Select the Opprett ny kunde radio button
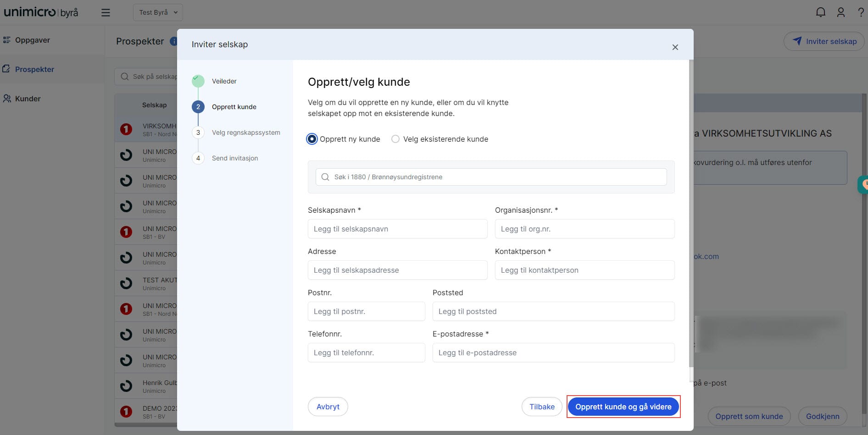 (x=312, y=139)
